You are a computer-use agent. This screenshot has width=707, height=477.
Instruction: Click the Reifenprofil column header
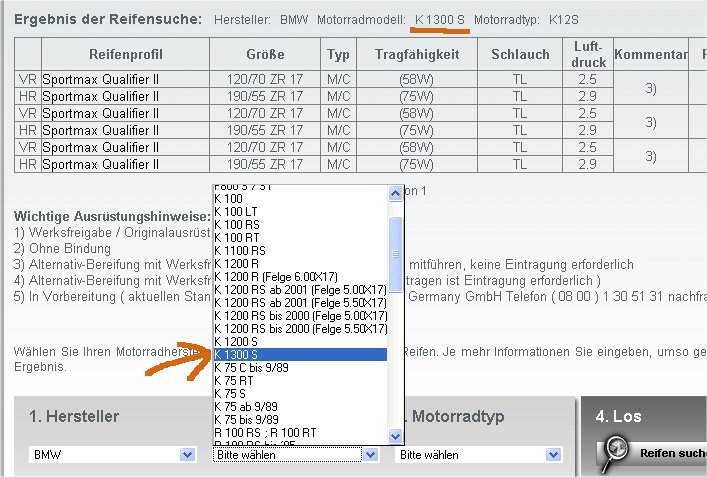[x=125, y=54]
